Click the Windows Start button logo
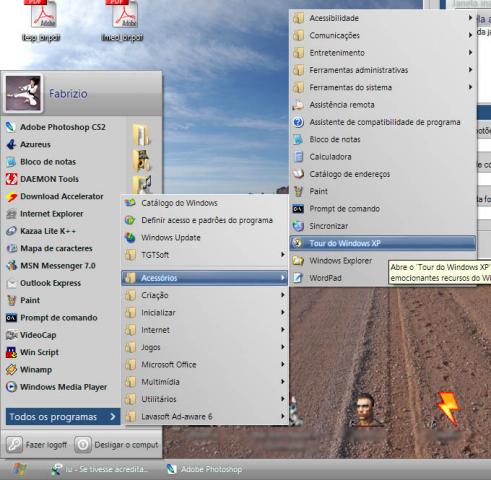Viewport: 491px width, 480px height. coord(19,469)
